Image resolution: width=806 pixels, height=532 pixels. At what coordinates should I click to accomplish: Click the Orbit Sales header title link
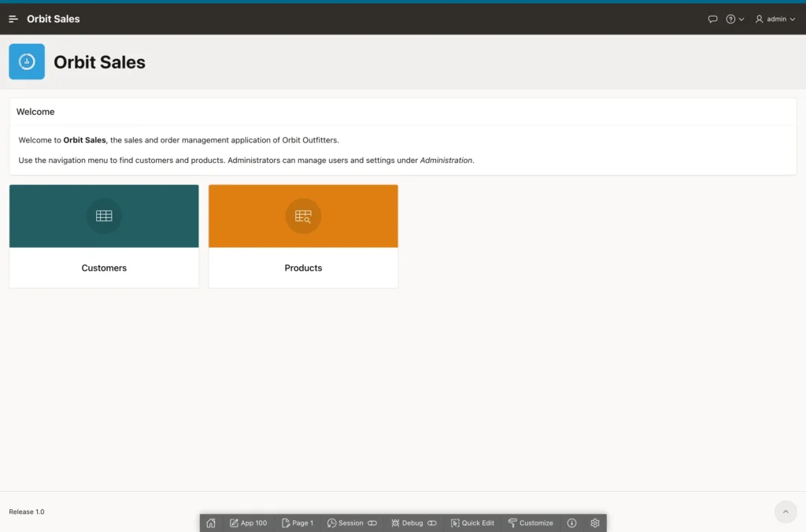coord(54,19)
